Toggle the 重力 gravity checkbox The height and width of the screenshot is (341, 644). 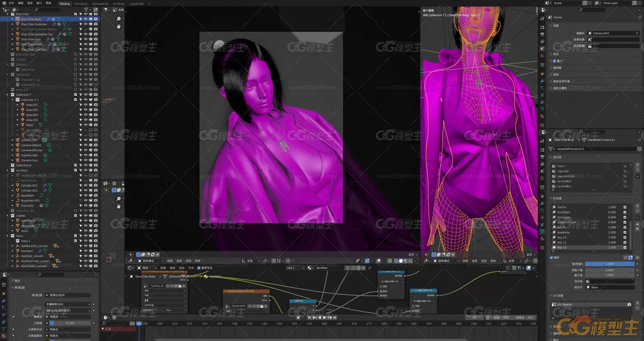pyautogui.click(x=554, y=61)
